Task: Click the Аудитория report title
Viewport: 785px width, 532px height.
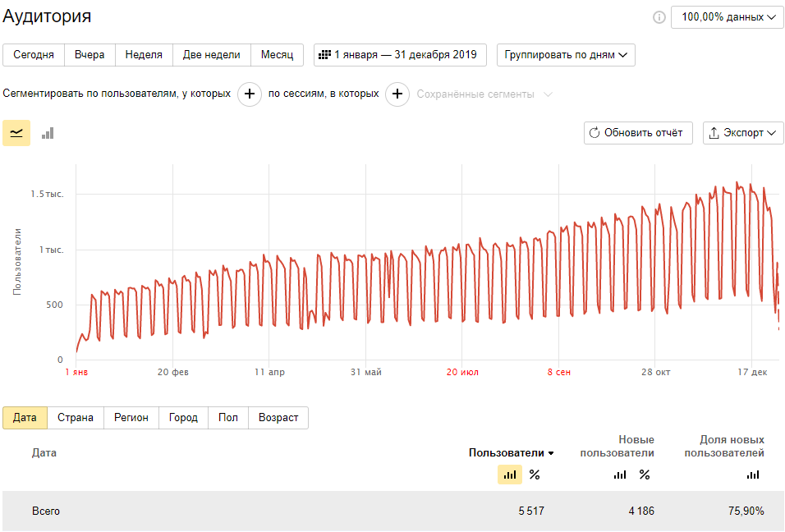Action: (47, 16)
